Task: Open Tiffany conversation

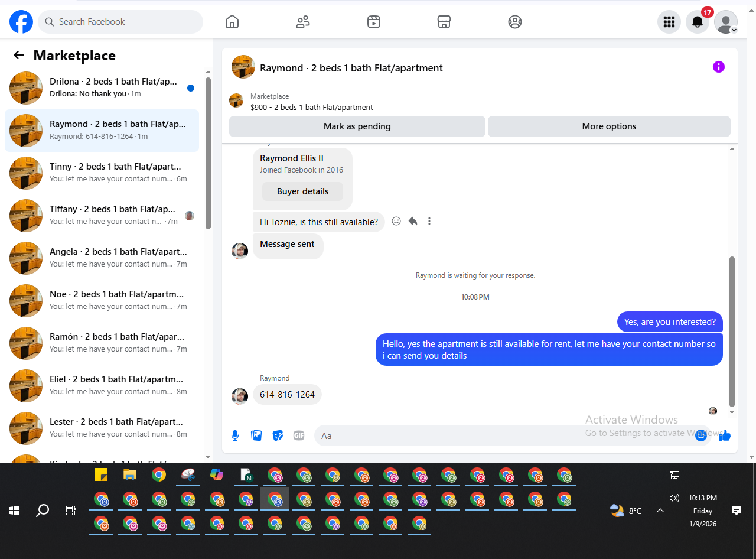Action: [102, 216]
